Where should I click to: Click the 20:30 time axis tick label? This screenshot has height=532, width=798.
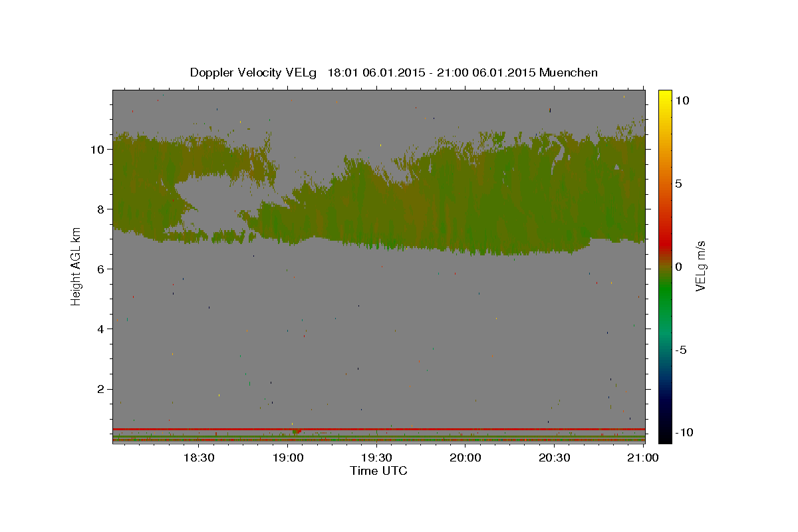(x=555, y=458)
